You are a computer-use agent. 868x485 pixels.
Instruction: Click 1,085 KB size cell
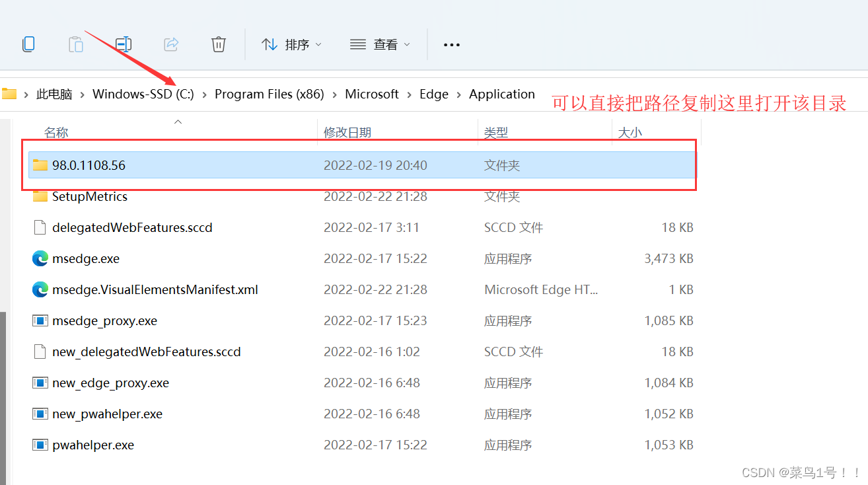[x=669, y=320]
